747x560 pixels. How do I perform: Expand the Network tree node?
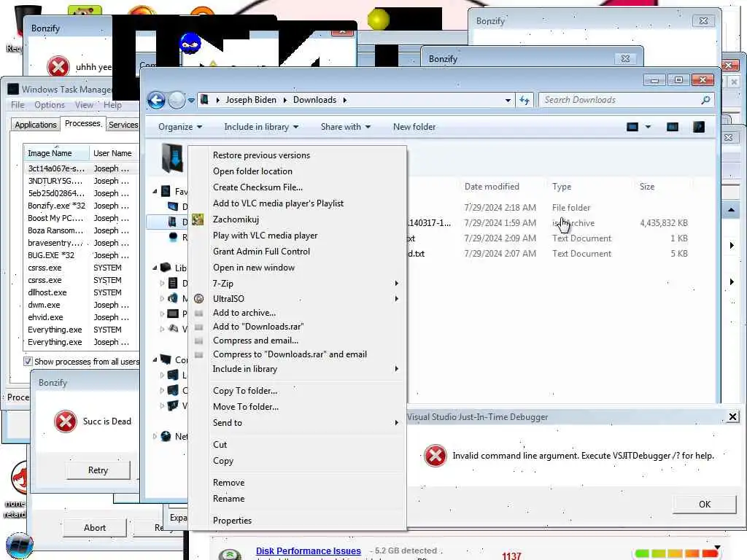(x=155, y=436)
